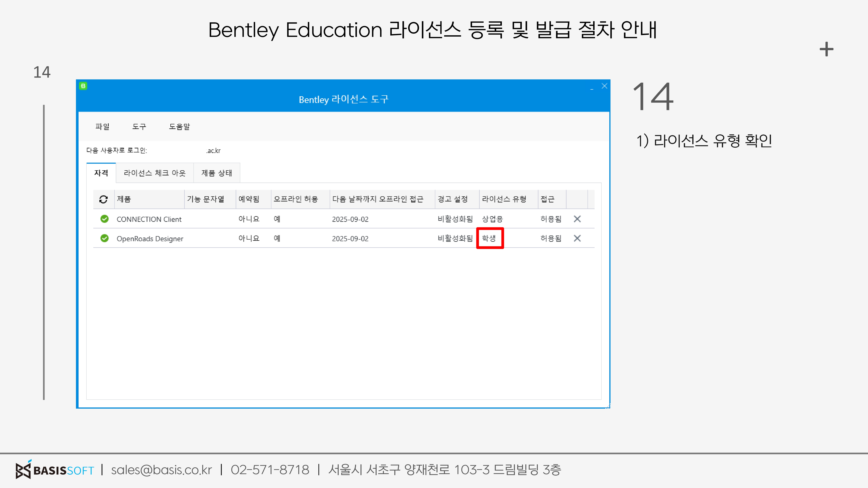This screenshot has width=868, height=488.
Task: Click 아니요 in CONNECTION Client row
Action: (249, 219)
